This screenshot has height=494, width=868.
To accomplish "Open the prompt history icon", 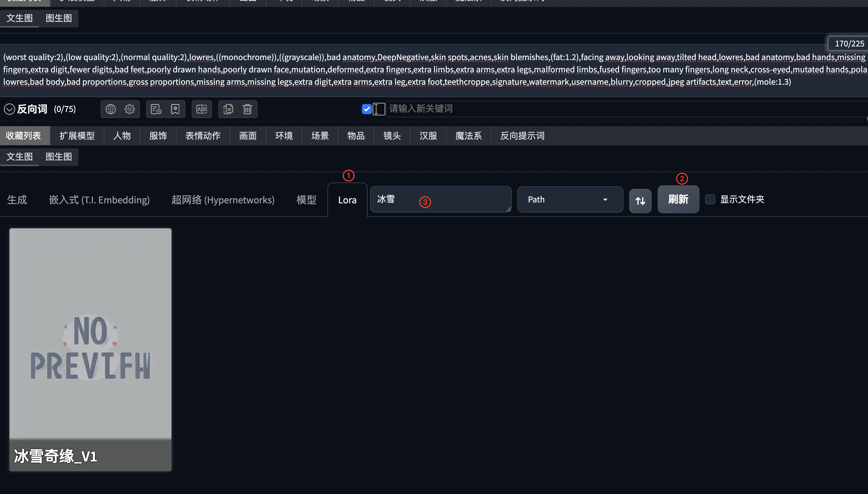I will click(x=156, y=109).
